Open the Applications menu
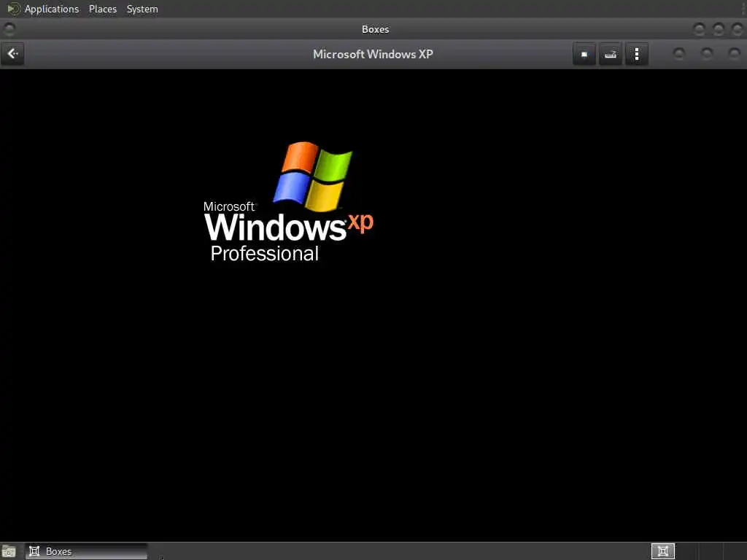 tap(52, 9)
